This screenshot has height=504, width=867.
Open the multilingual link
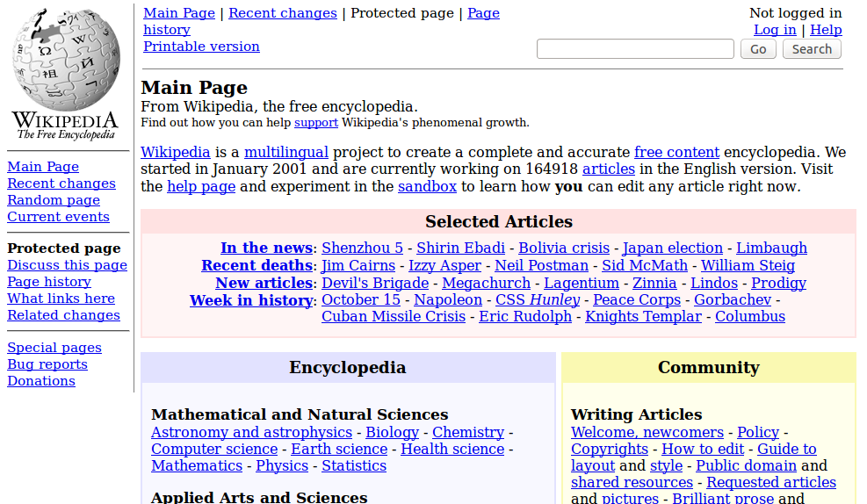(286, 153)
